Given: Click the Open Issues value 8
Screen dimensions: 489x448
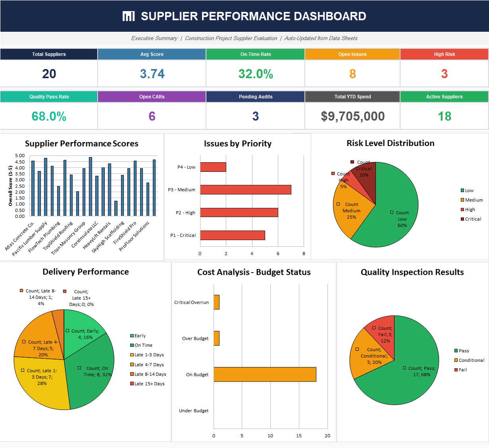Looking at the screenshot, I should coord(352,74).
